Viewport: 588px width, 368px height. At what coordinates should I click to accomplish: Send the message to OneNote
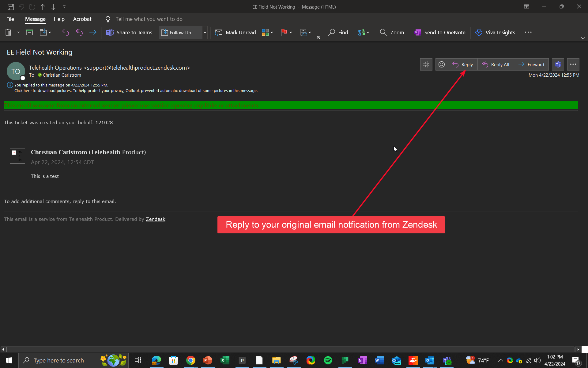click(x=439, y=32)
